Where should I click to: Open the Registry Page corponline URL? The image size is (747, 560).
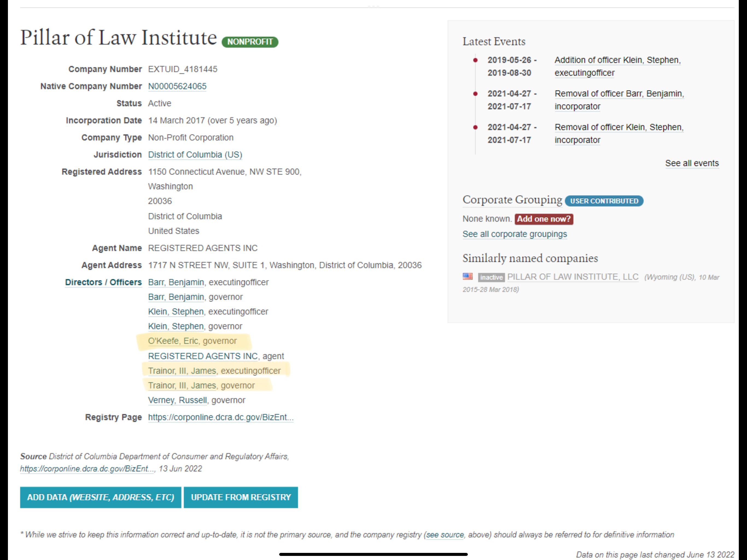pos(221,417)
